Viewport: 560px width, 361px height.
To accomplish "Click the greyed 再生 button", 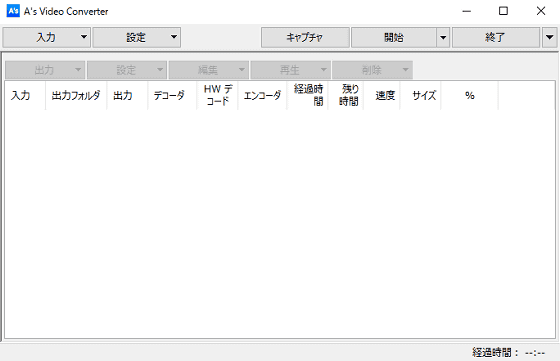I will click(x=290, y=70).
